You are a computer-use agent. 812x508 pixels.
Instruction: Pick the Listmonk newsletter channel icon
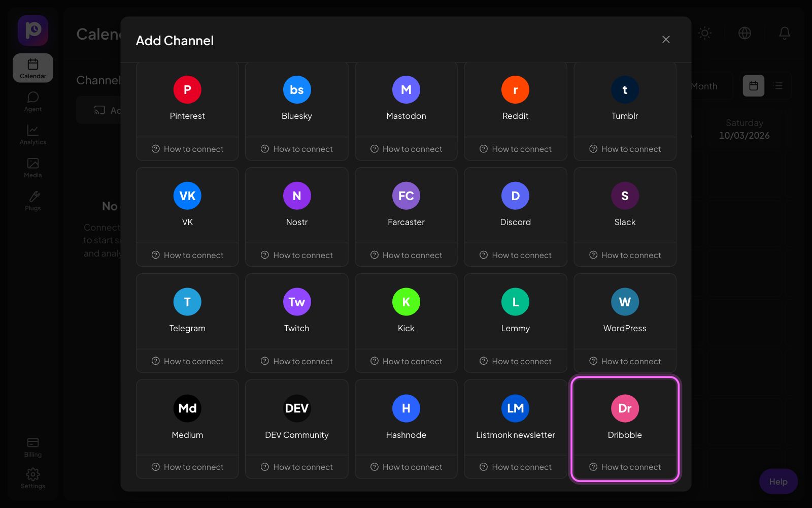point(515,408)
